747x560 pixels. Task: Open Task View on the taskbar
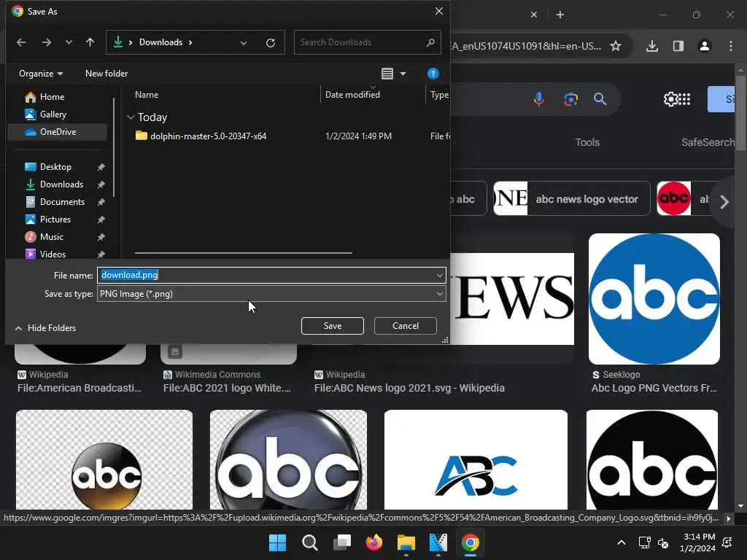342,542
